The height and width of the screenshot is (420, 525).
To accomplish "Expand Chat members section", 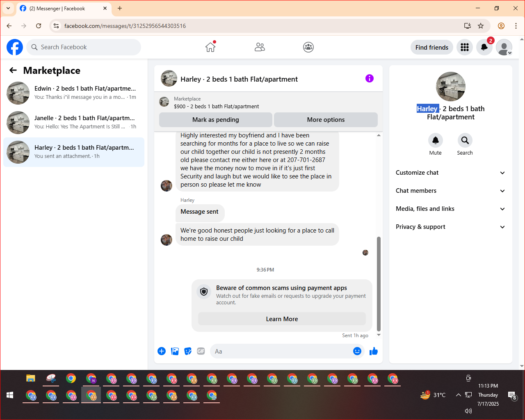I will coord(451,191).
